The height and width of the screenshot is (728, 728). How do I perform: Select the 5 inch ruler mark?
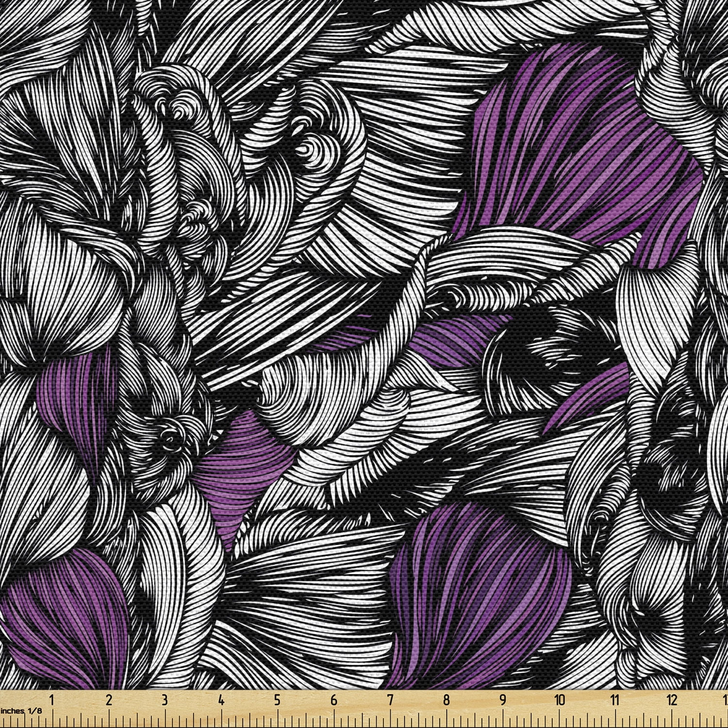coord(278,700)
